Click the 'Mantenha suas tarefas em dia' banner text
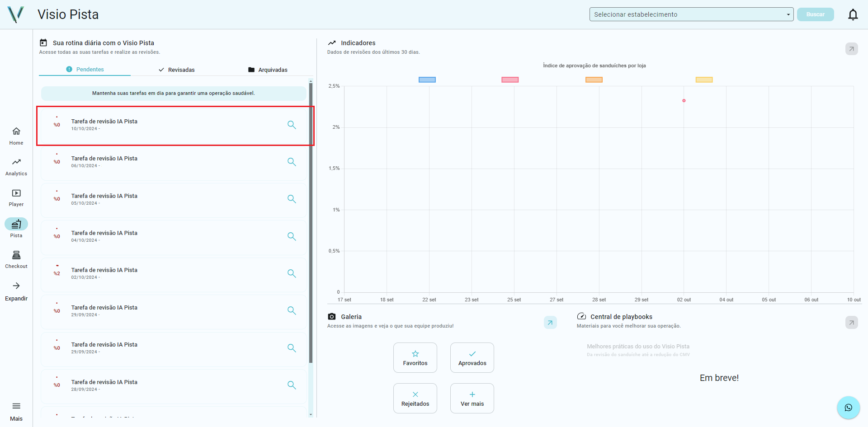 pos(174,94)
